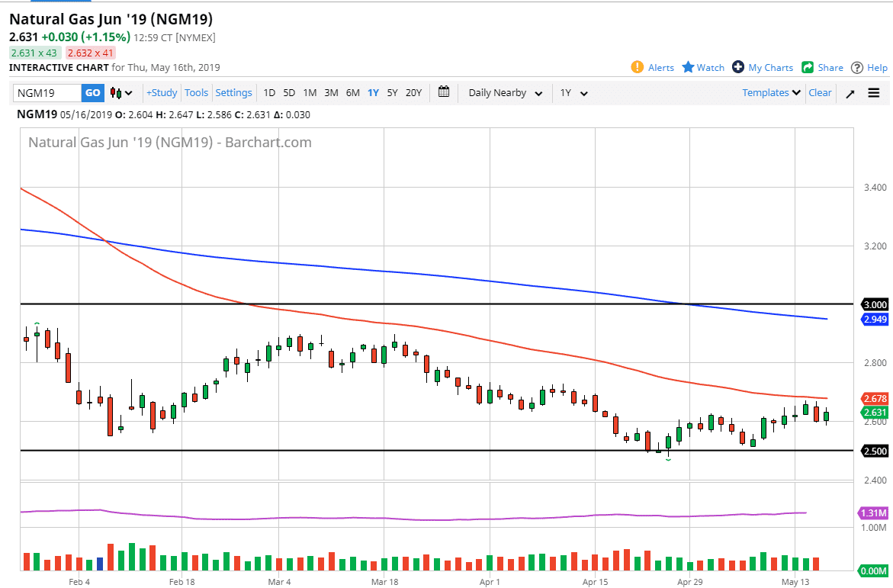Open the hamburger menu icon
The height and width of the screenshot is (588, 893).
point(874,93)
